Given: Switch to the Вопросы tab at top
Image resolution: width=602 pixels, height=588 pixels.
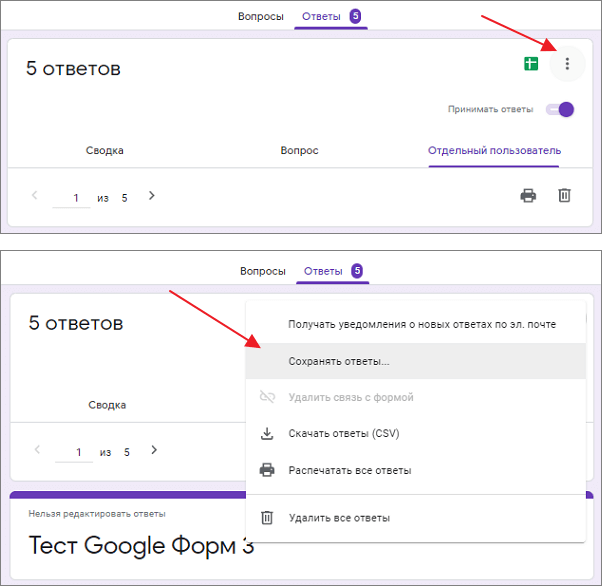Looking at the screenshot, I should 261,17.
